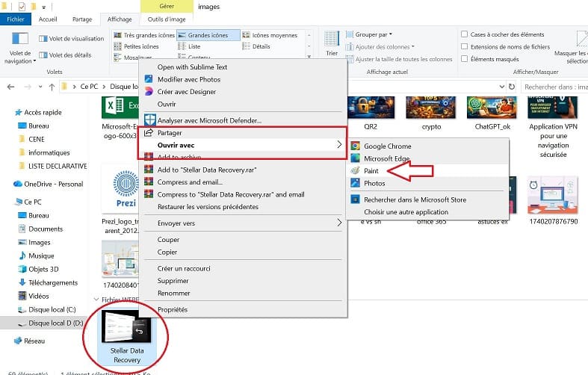Image resolution: width=588 pixels, height=375 pixels.
Task: Open the Trier sort button
Action: (x=332, y=43)
